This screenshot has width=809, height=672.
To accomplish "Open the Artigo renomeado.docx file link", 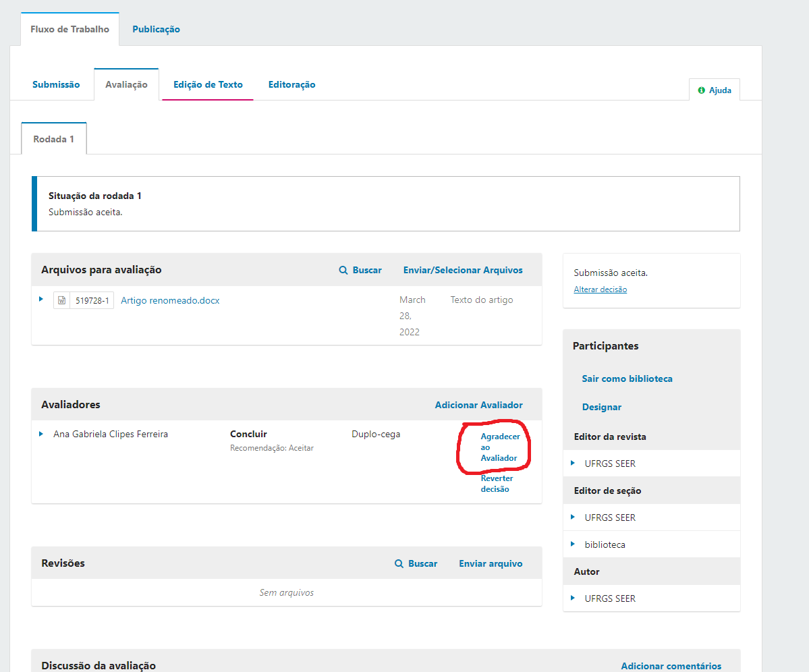I will 170,300.
